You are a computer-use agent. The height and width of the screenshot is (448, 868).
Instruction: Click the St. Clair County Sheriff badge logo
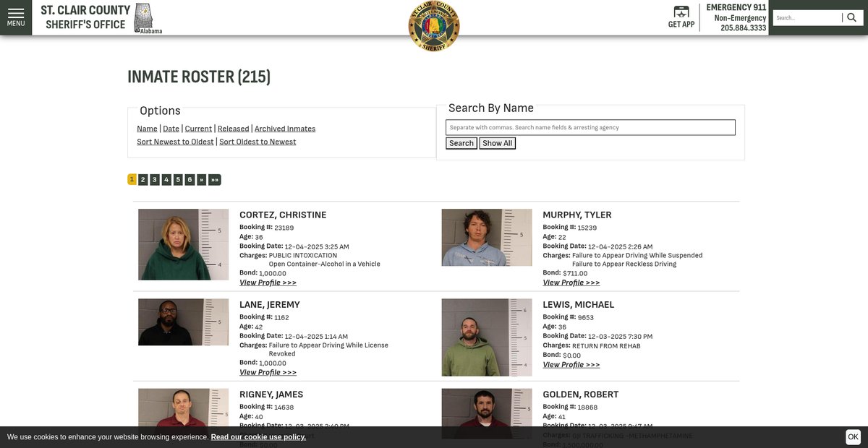click(434, 26)
